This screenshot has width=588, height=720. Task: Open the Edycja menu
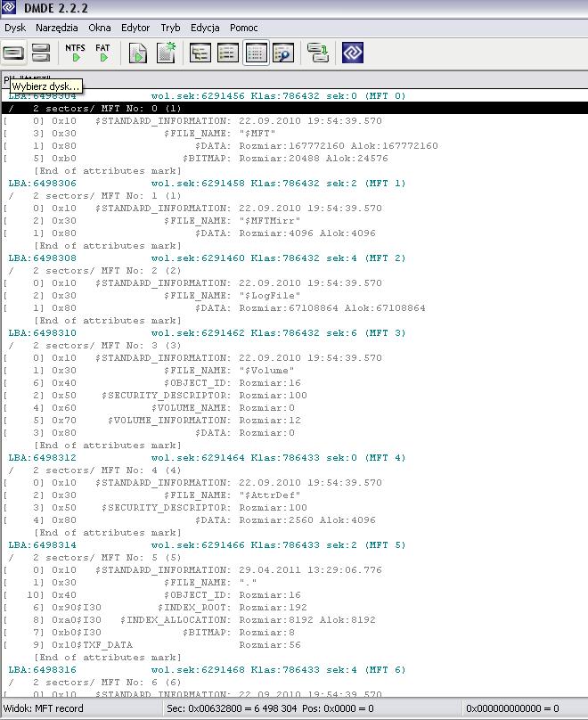click(205, 28)
